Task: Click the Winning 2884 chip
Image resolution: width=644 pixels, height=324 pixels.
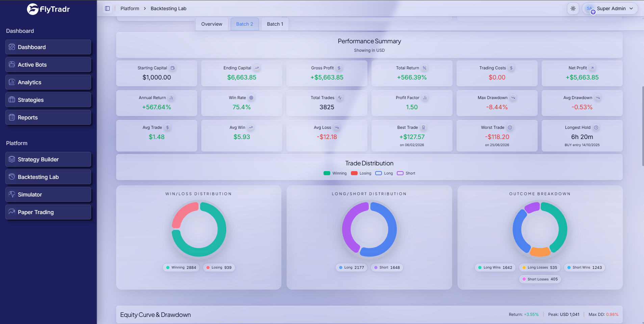Action: [181, 268]
